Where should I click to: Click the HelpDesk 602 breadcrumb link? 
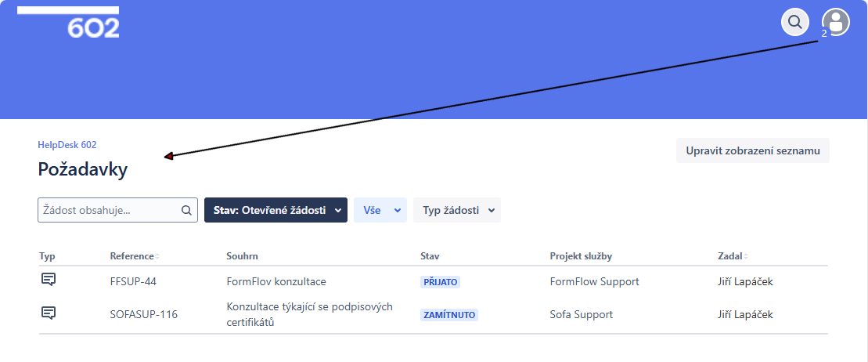point(67,145)
